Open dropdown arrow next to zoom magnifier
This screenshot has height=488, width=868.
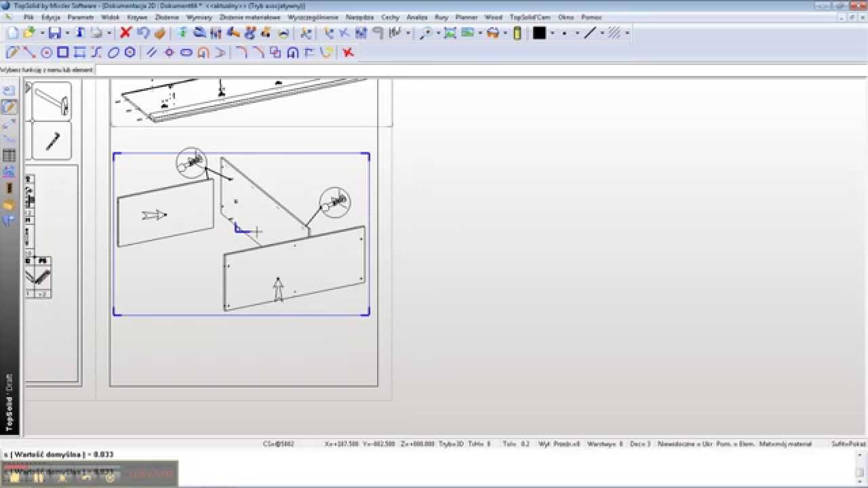(438, 33)
